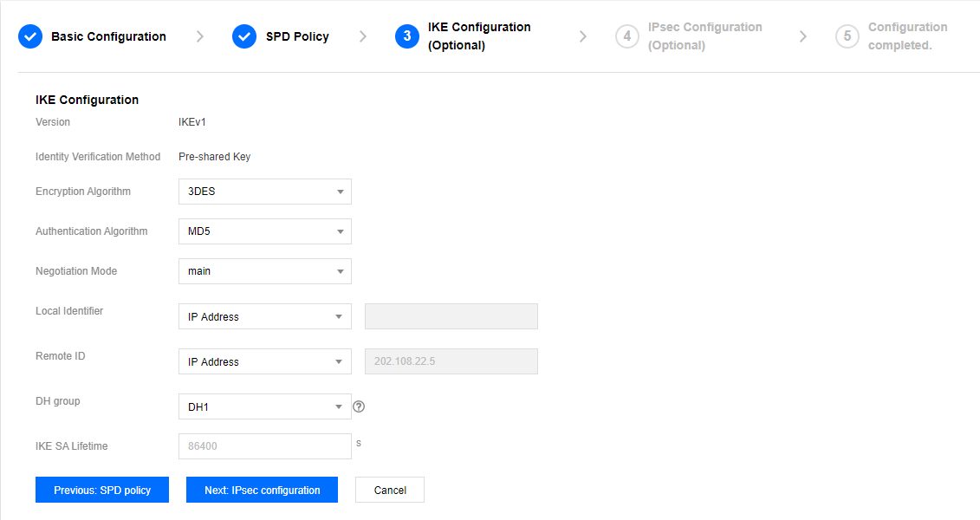The width and height of the screenshot is (980, 520).
Task: Open the Remote ID IP Address dropdown
Action: point(265,361)
